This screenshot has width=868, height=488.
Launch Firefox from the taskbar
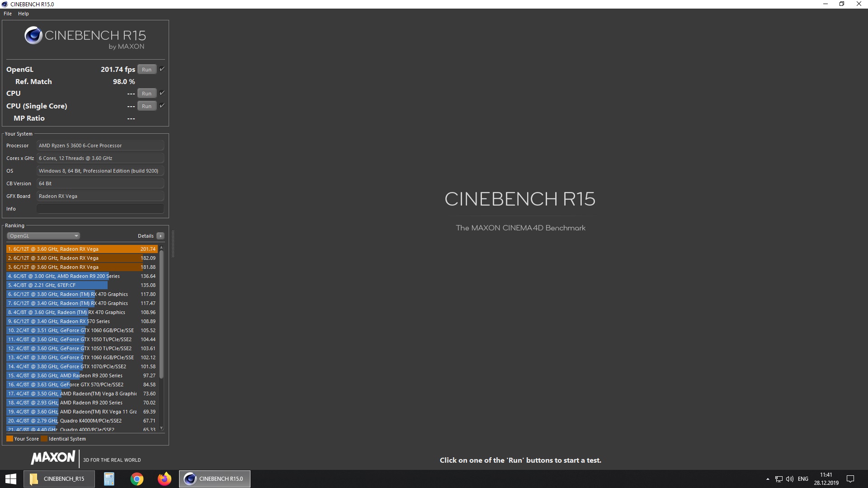(x=164, y=479)
